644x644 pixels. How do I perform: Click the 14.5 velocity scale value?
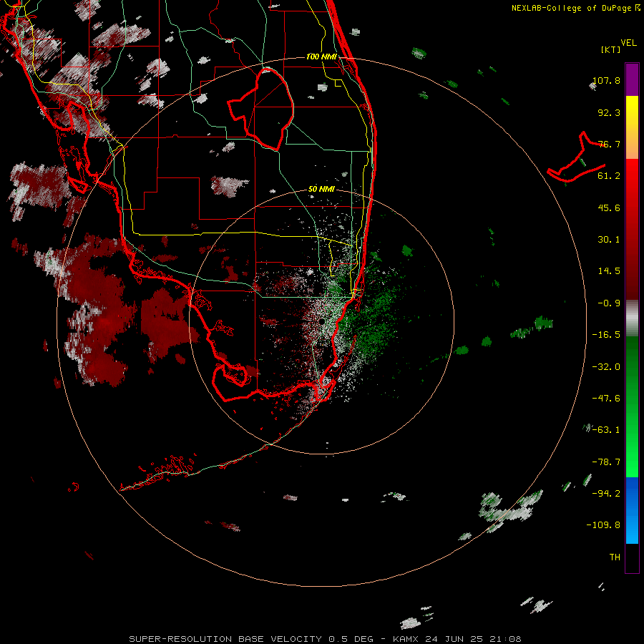point(609,271)
